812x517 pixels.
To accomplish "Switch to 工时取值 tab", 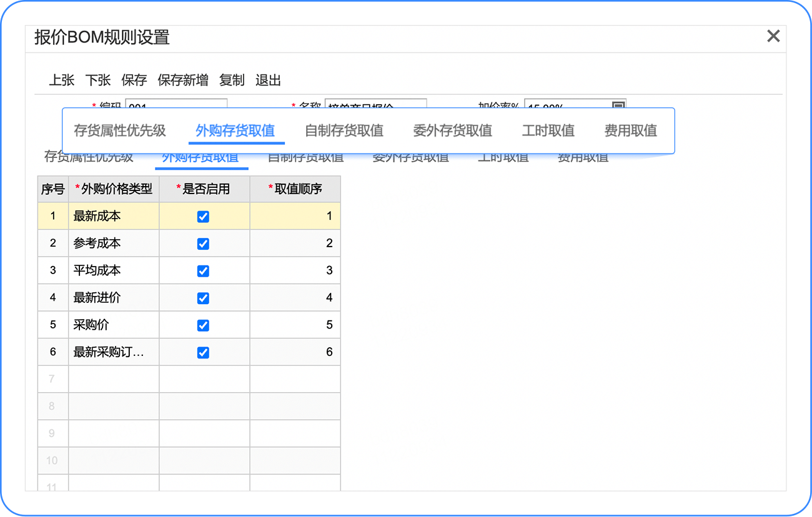I will point(548,130).
